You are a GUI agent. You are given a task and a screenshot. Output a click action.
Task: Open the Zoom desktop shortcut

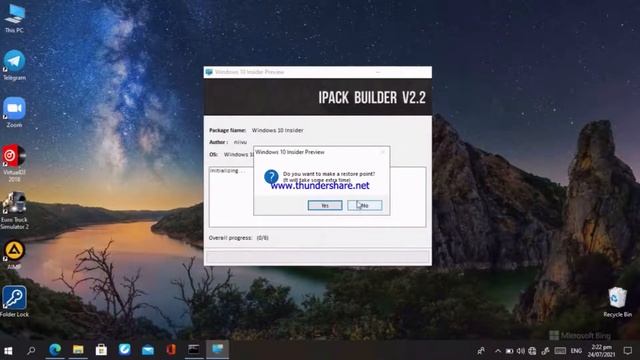[x=14, y=112]
